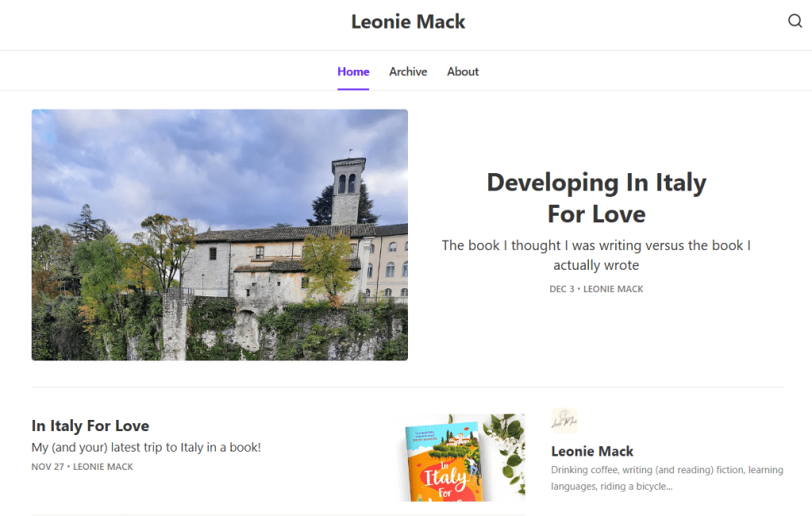Image resolution: width=812 pixels, height=516 pixels.
Task: Click My latest trip to Italy subtitle
Action: point(146,447)
